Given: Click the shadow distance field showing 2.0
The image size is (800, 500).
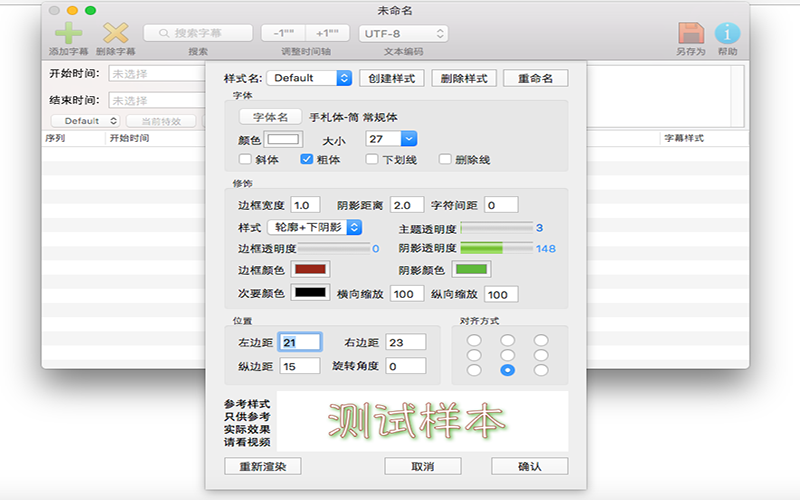Looking at the screenshot, I should pos(407,205).
